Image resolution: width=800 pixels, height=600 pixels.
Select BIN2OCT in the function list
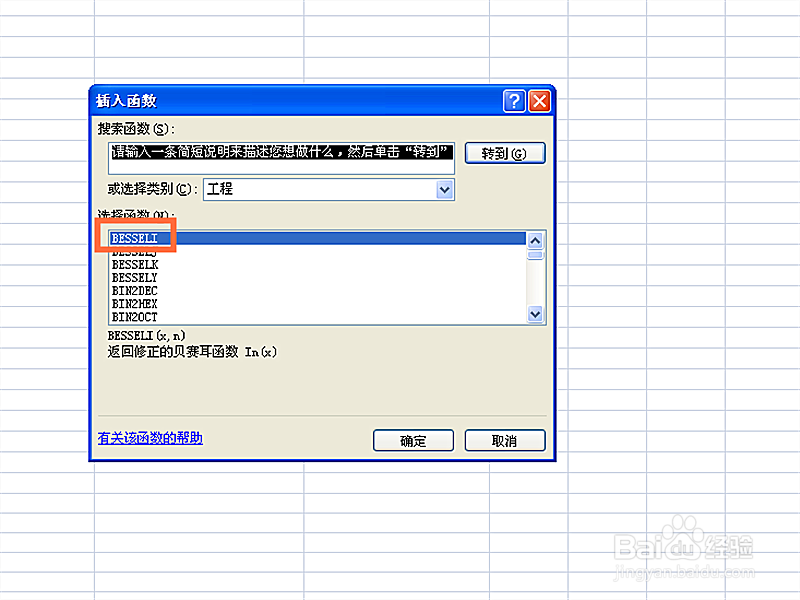pos(317,317)
